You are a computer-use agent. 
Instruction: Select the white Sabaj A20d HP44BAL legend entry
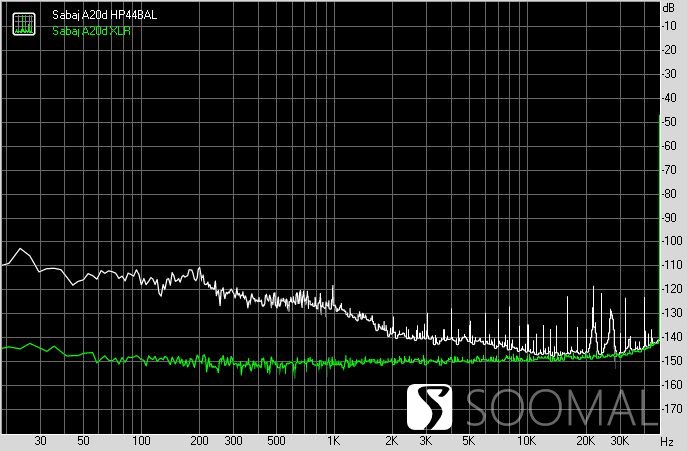tap(104, 15)
